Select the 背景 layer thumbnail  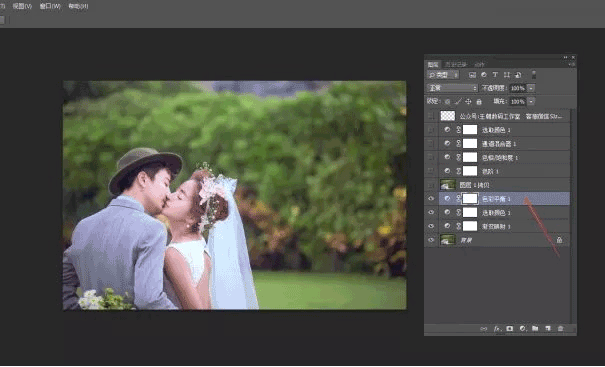pos(448,240)
